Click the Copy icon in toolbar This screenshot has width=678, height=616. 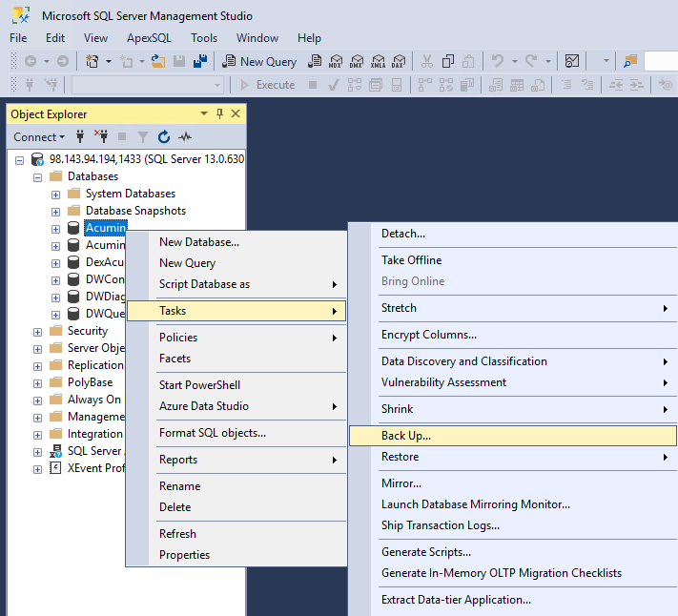(448, 62)
